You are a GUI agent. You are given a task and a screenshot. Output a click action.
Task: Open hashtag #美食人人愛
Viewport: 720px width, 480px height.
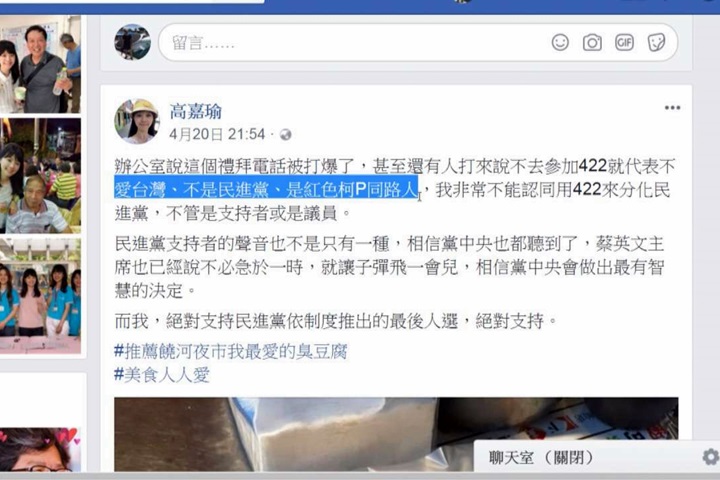(162, 375)
